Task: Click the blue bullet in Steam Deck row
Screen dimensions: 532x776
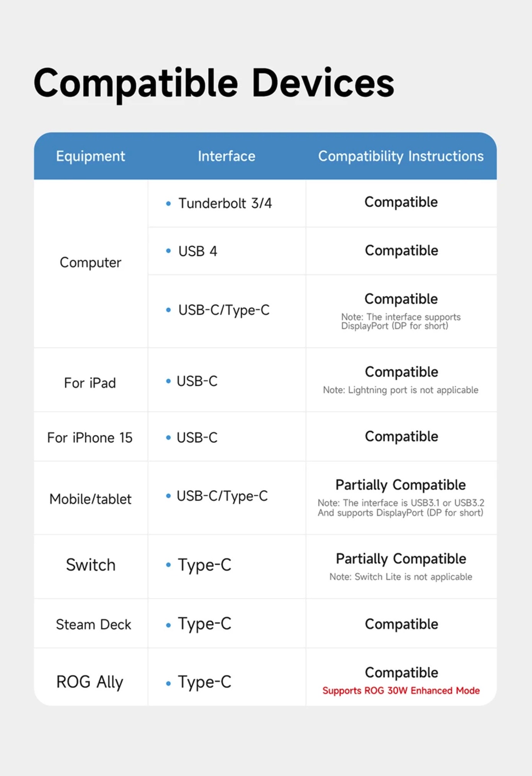Action: pyautogui.click(x=168, y=625)
